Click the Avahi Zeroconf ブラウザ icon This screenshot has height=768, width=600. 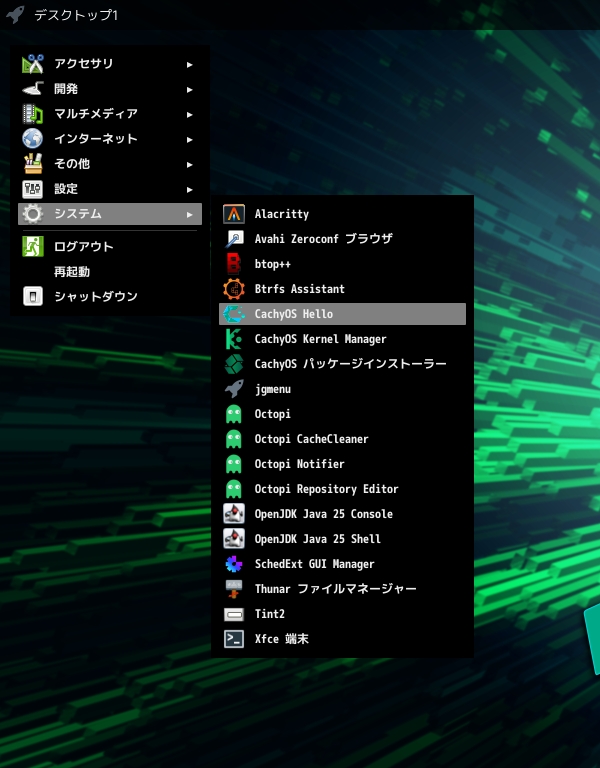pos(234,239)
